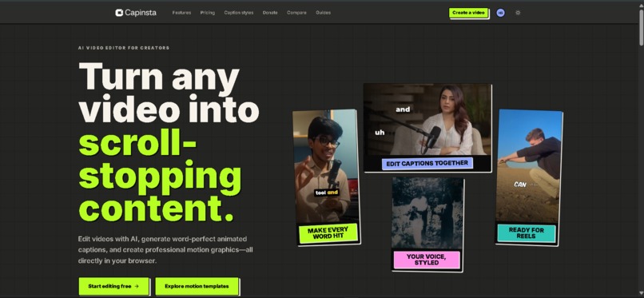
Task: Click the Capinsta logo icon
Action: [x=119, y=13]
